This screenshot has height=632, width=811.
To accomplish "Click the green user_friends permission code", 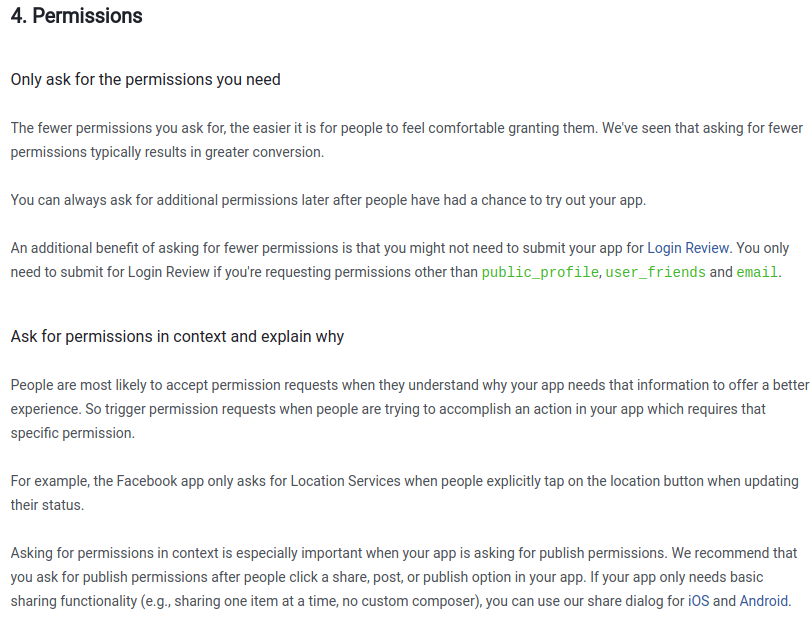I will click(x=655, y=272).
